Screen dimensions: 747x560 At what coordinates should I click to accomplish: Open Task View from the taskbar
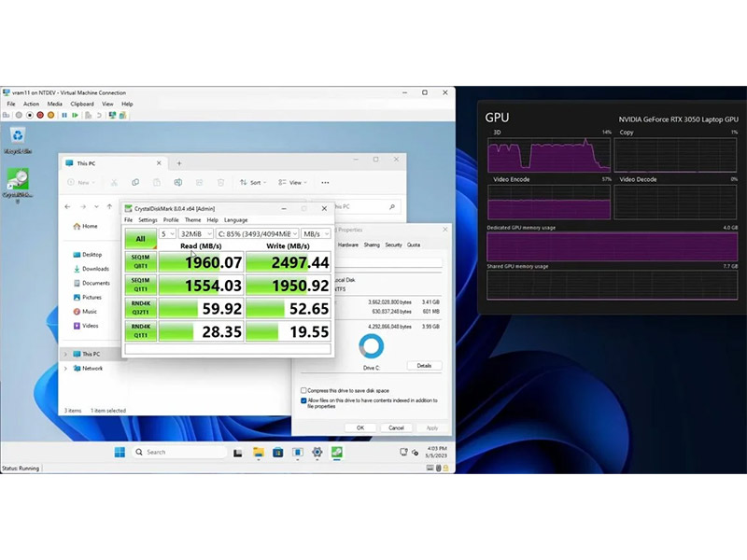(x=238, y=453)
